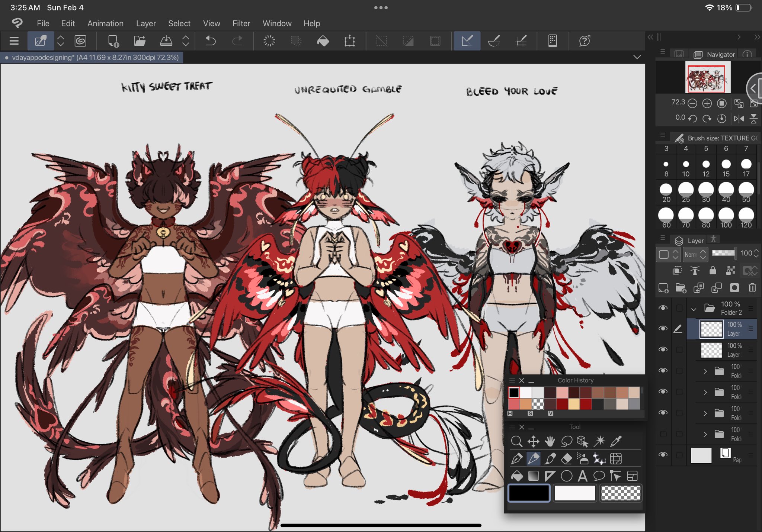Viewport: 762px width, 532px height.
Task: Click arrows next to Save icon
Action: point(186,41)
